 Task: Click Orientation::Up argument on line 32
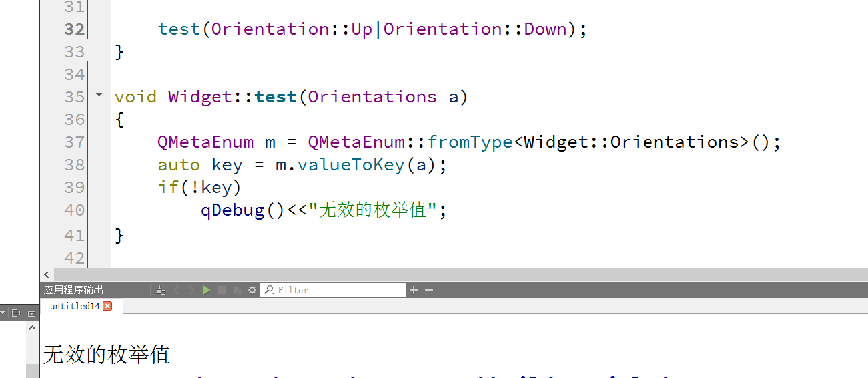coord(292,29)
